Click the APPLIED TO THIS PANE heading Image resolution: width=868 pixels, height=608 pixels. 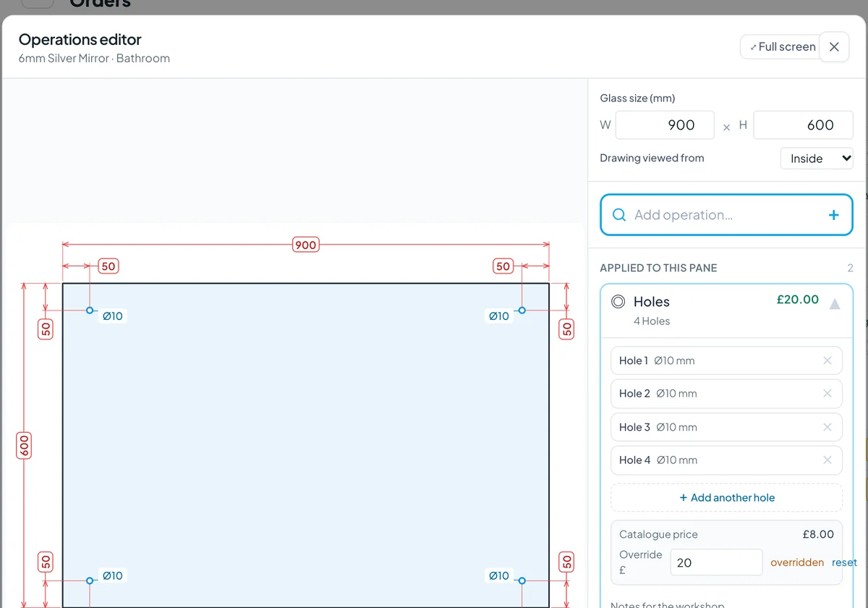tap(658, 268)
